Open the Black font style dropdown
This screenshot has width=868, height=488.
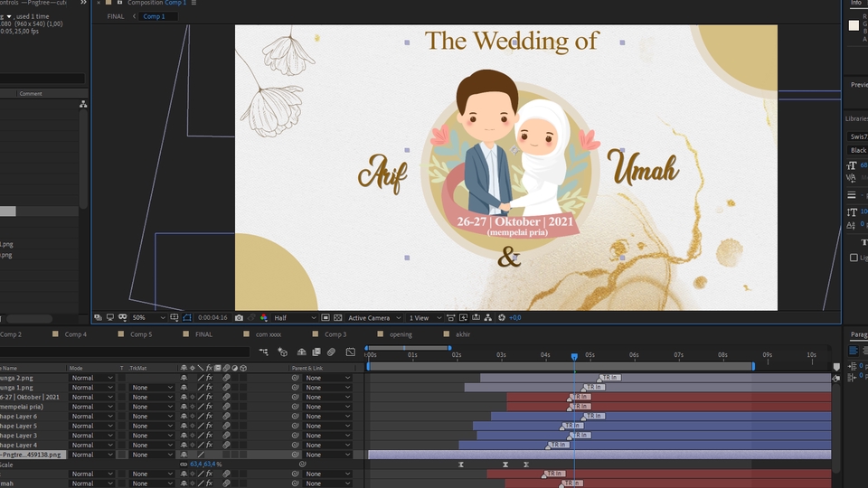pyautogui.click(x=857, y=151)
